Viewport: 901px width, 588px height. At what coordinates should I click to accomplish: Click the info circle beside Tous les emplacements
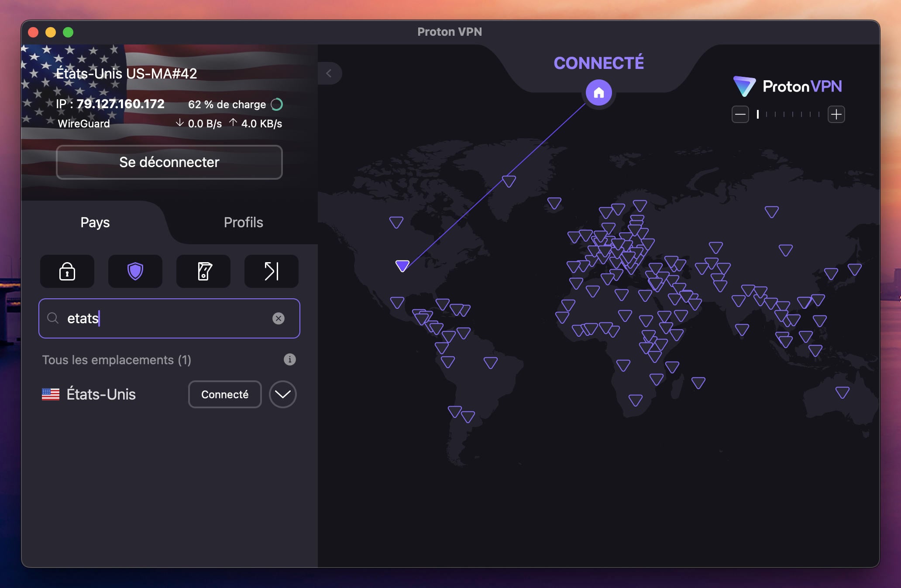pyautogui.click(x=289, y=359)
